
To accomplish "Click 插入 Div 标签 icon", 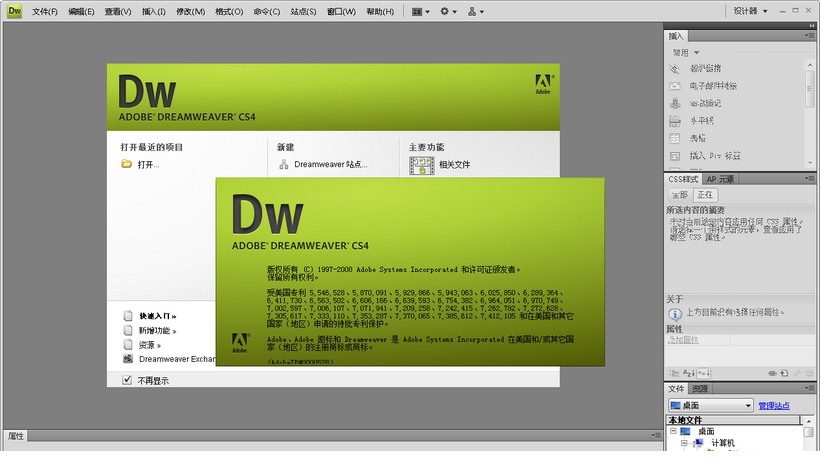I will coord(675,156).
